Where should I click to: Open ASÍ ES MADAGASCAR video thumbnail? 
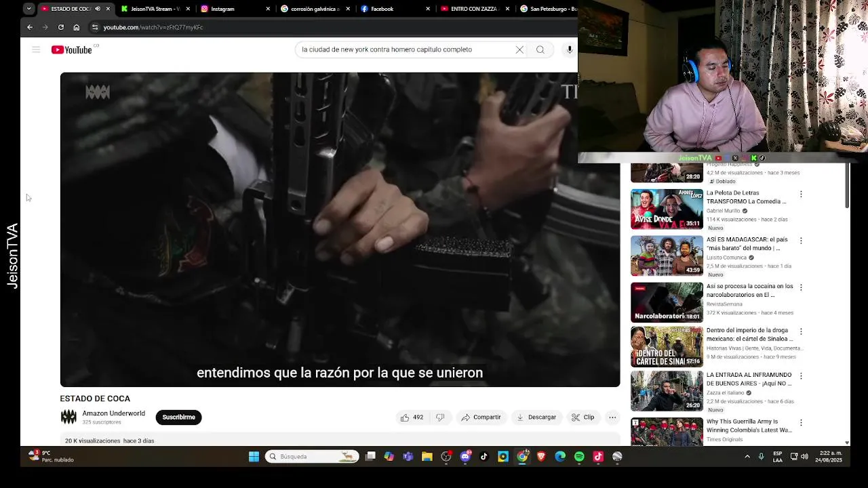pos(667,256)
